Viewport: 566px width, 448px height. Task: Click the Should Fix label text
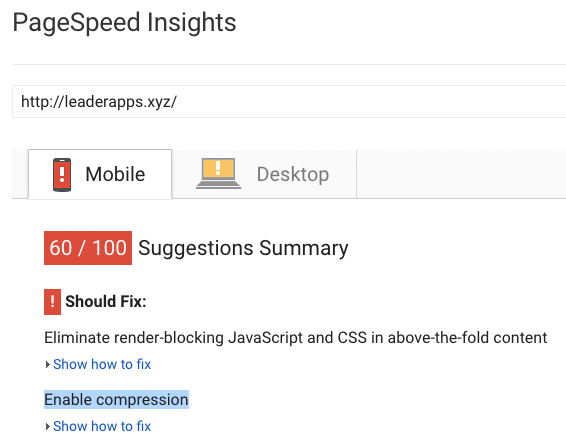(106, 301)
